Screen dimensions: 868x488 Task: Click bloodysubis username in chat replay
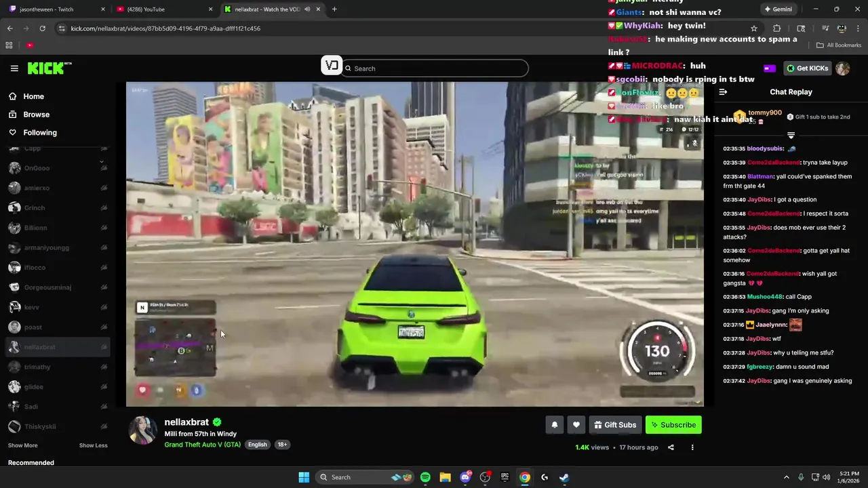click(765, 148)
